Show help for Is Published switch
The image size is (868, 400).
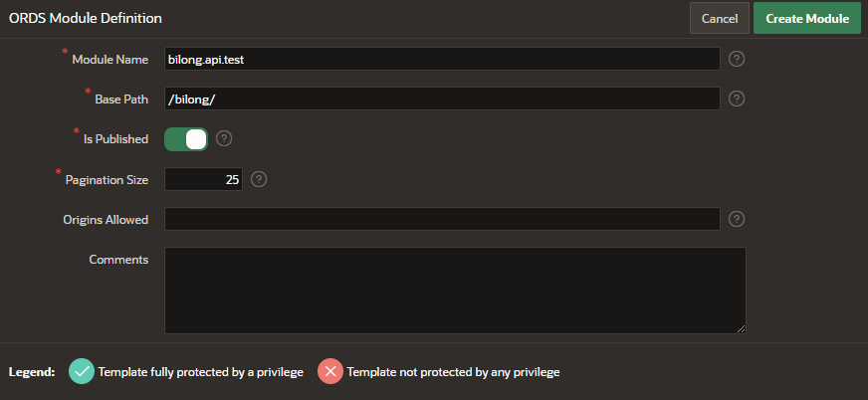point(224,138)
